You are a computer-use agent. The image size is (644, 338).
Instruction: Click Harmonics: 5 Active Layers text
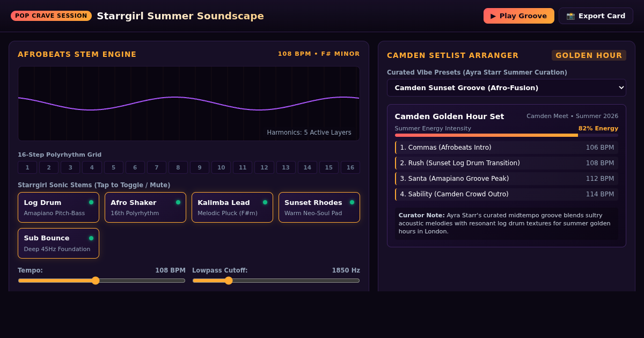click(x=309, y=133)
